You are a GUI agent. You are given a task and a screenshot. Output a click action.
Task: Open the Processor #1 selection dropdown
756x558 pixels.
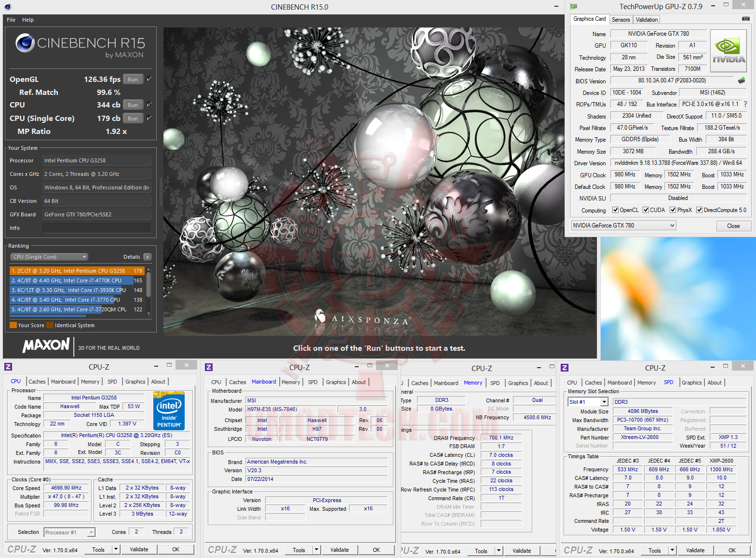(69, 532)
